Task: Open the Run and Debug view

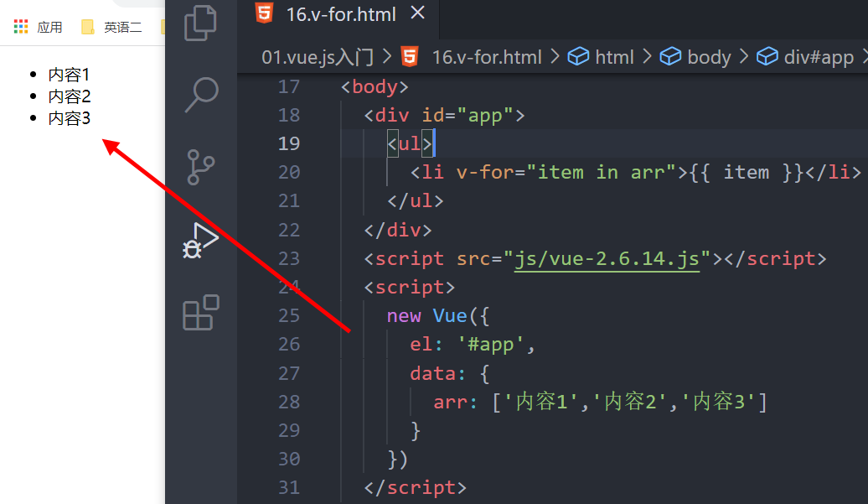Action: coord(200,240)
